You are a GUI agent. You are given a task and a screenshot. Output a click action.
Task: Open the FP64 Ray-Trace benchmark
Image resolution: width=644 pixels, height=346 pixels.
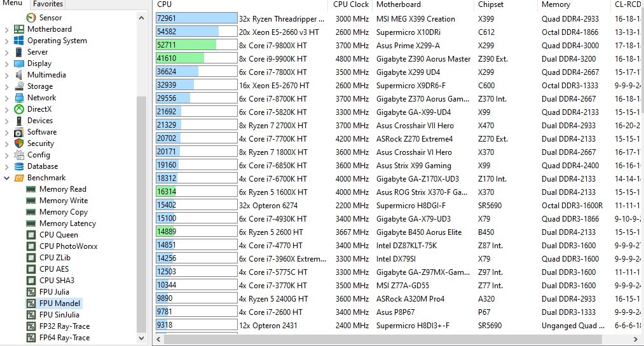(64, 338)
